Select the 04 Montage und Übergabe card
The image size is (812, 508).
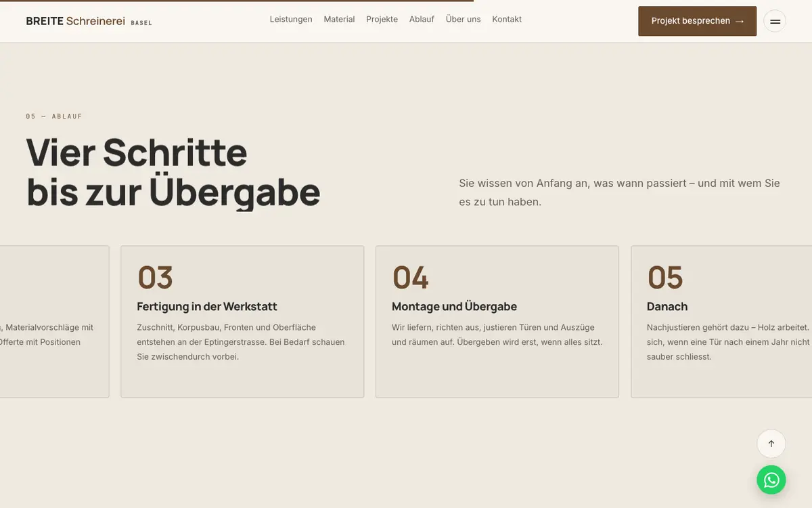click(497, 322)
